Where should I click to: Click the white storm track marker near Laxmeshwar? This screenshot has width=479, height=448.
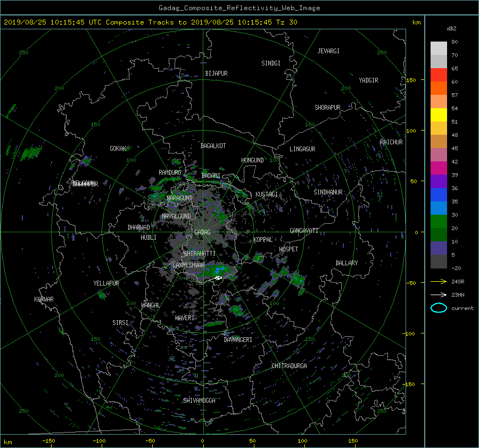tap(218, 278)
